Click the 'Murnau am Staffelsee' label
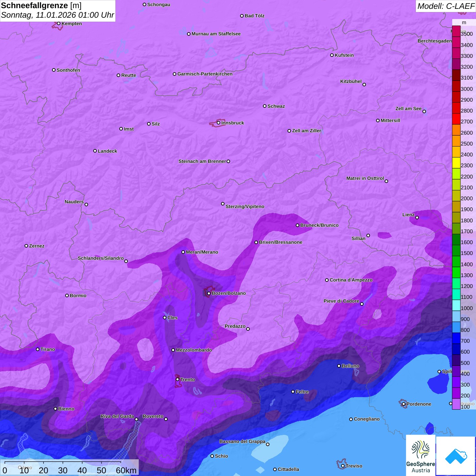Image resolution: width=476 pixels, height=476 pixels. click(216, 34)
